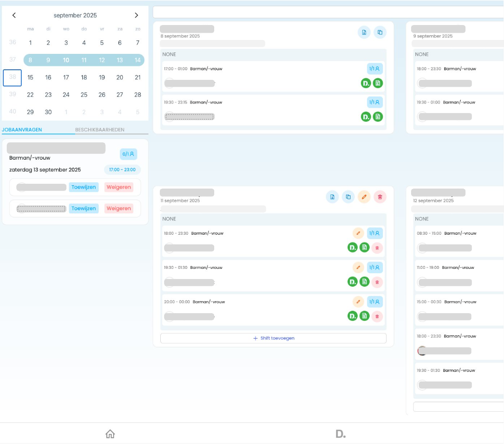Switch to the Jobaanvragen tab

pos(22,130)
